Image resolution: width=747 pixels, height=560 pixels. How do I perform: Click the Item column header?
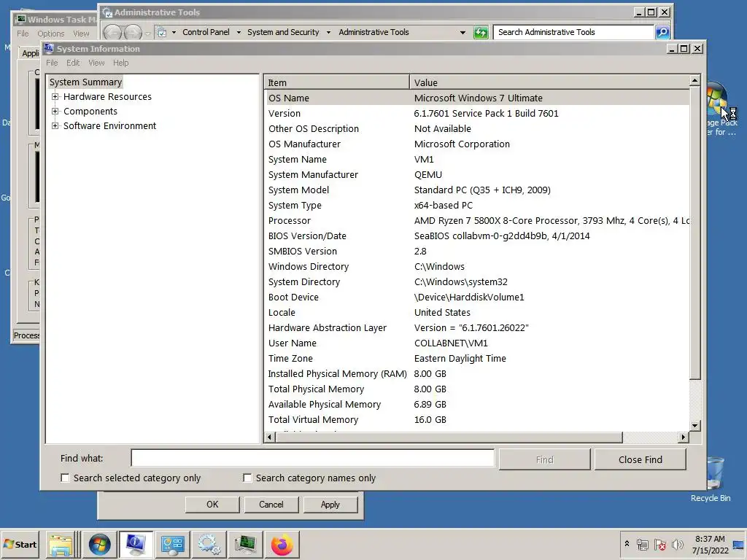tap(337, 82)
